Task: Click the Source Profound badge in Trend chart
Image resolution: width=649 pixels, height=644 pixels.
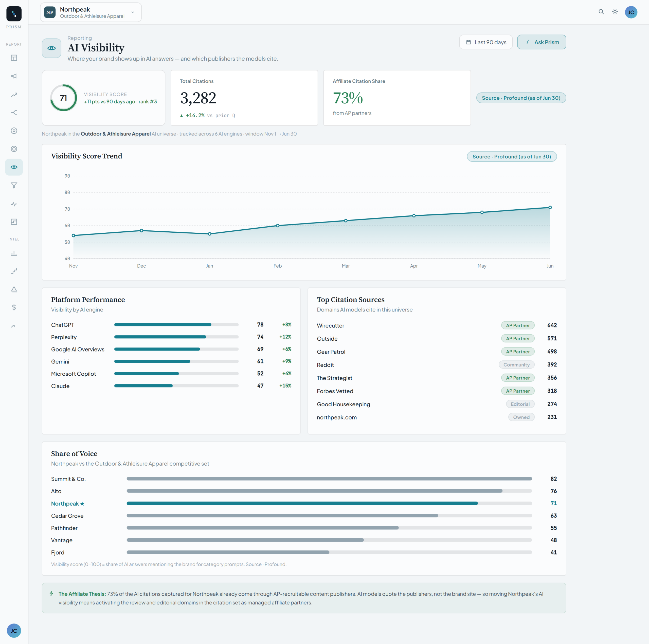Action: tap(512, 156)
